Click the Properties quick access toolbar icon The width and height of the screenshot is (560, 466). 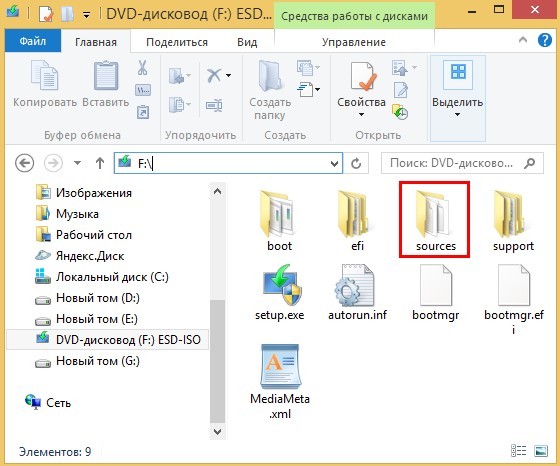(x=45, y=14)
